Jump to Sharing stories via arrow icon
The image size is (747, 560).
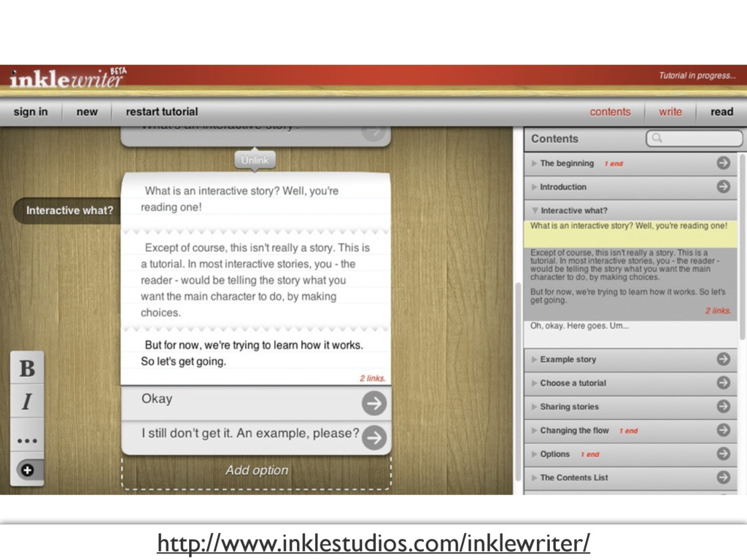click(x=723, y=406)
